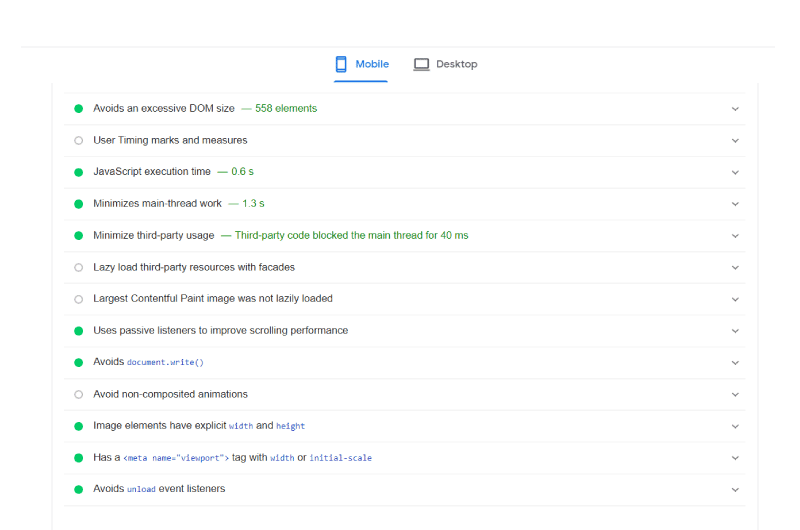Expand 'Largest Contentful Paint image' chevron
Screen dimensions: 800x530
pos(735,299)
